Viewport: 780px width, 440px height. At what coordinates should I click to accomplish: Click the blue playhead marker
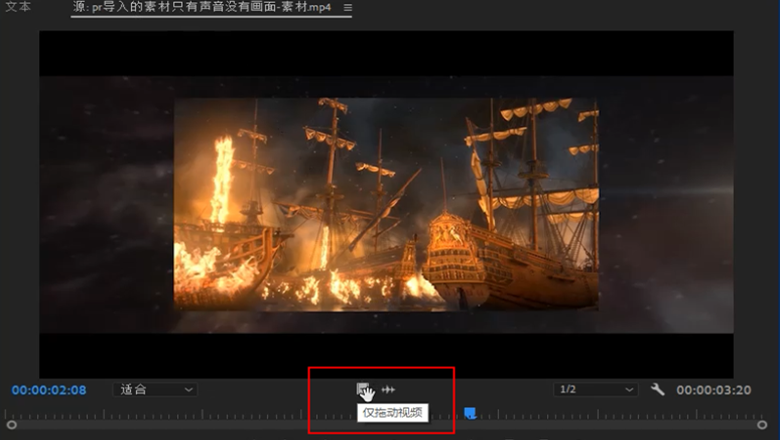(470, 413)
